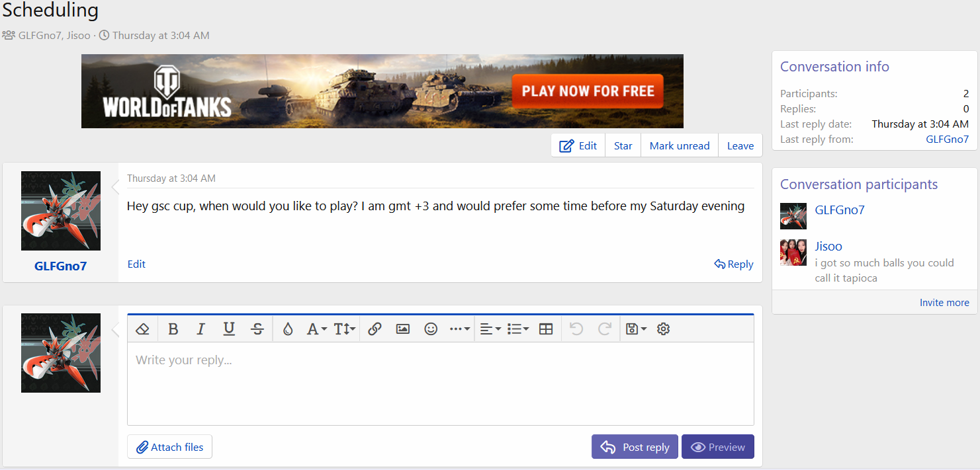Leave the Scheduling conversation
Image resolution: width=980 pixels, height=470 pixels.
coord(740,145)
